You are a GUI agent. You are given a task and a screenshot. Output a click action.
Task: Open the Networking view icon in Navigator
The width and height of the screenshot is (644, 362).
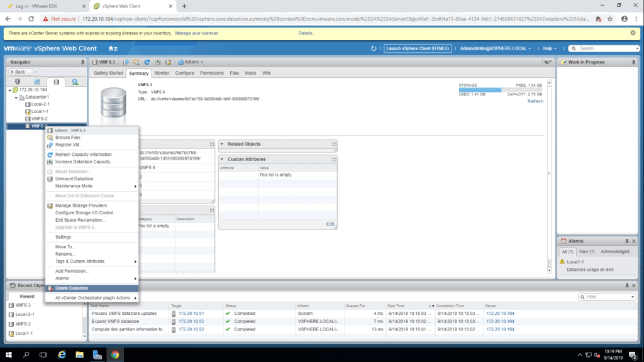(75, 82)
